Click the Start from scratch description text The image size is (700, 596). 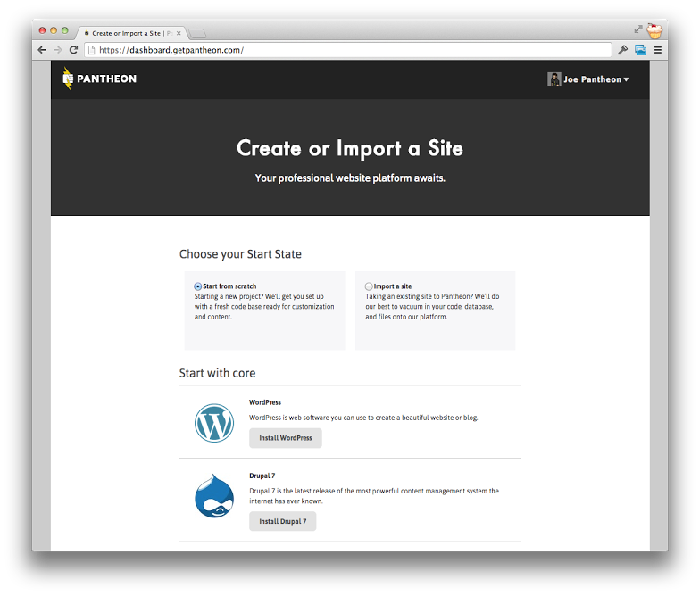pyautogui.click(x=264, y=307)
